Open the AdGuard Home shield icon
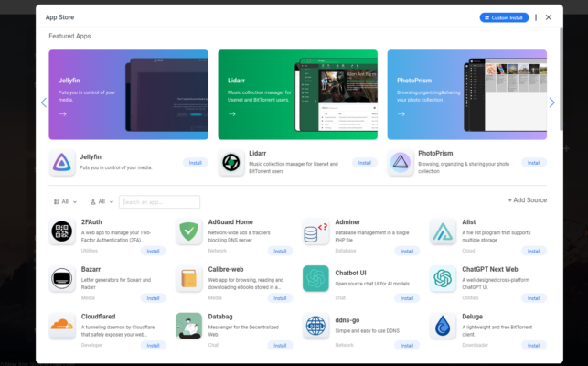The height and width of the screenshot is (366, 588). click(188, 231)
